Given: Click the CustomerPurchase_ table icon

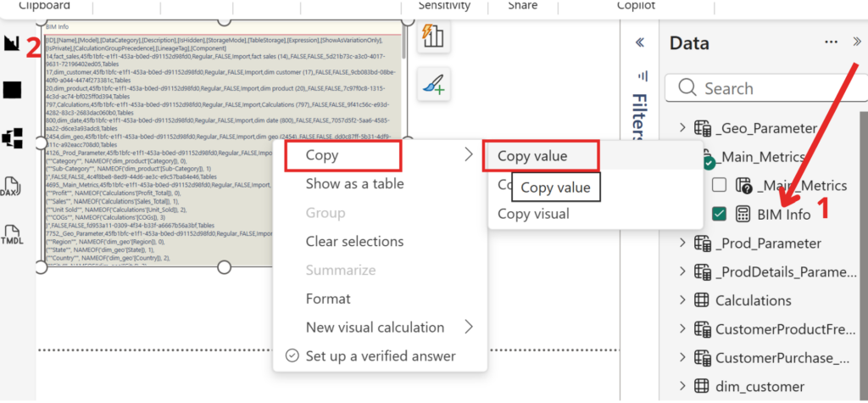Looking at the screenshot, I should click(703, 357).
